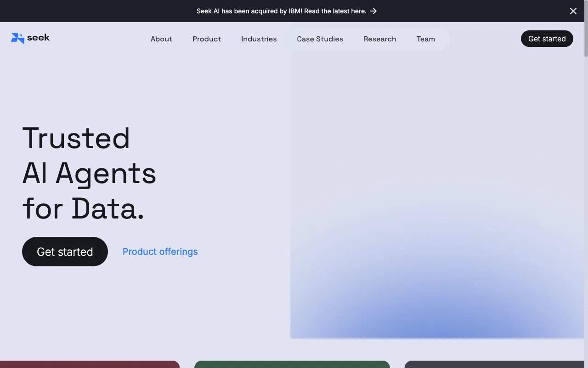Screen dimensions: 588x368
Task: Open the About menu item
Action: point(161,39)
